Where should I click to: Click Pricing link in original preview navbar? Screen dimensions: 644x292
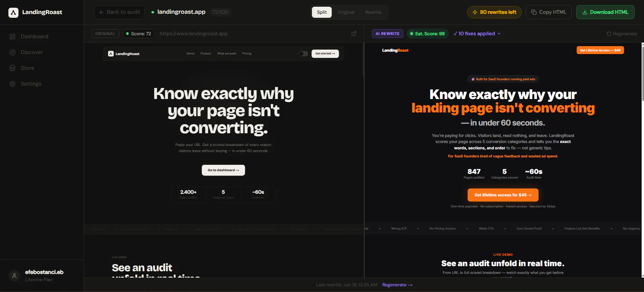click(247, 54)
